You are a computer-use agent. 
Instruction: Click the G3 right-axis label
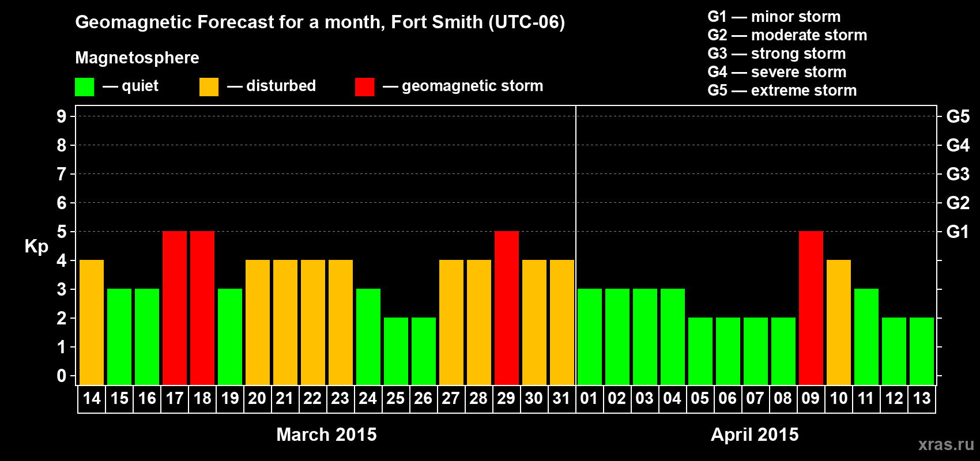(x=958, y=174)
